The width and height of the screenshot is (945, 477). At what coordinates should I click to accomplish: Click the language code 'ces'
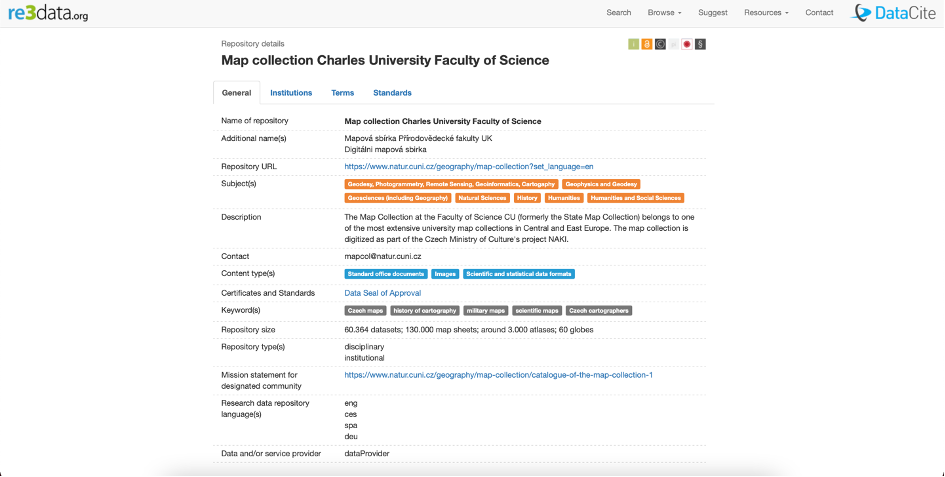click(x=351, y=414)
